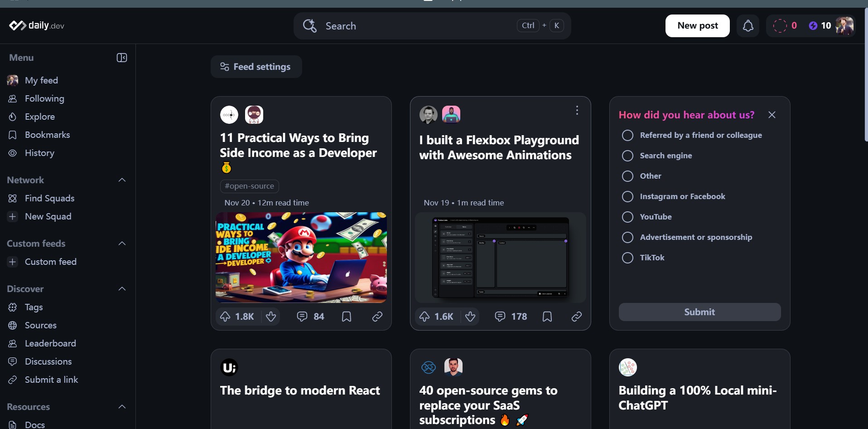Image resolution: width=868 pixels, height=429 pixels.
Task: Click the source avatar on Building a 100% Local mini-ChatGPT
Action: tap(628, 367)
